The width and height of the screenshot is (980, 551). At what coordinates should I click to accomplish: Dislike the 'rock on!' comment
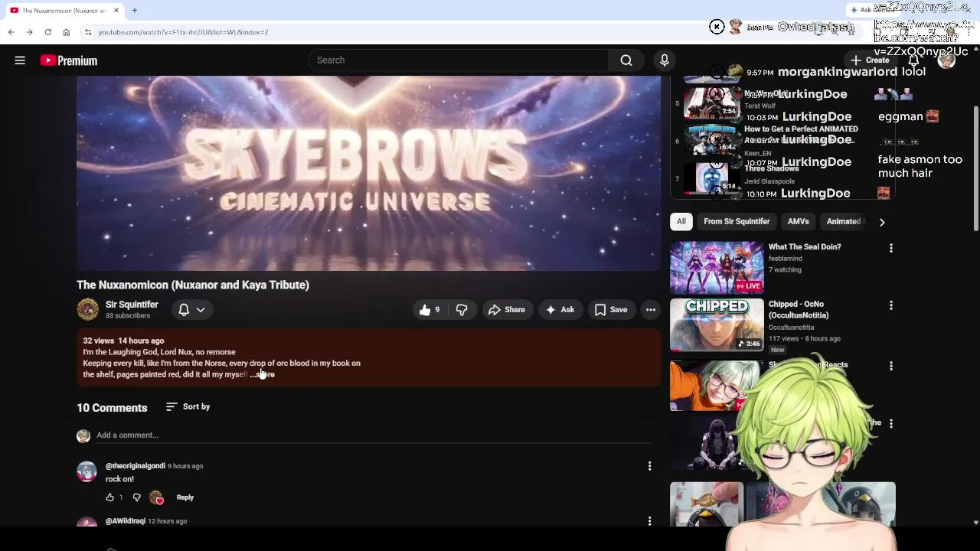click(x=137, y=497)
